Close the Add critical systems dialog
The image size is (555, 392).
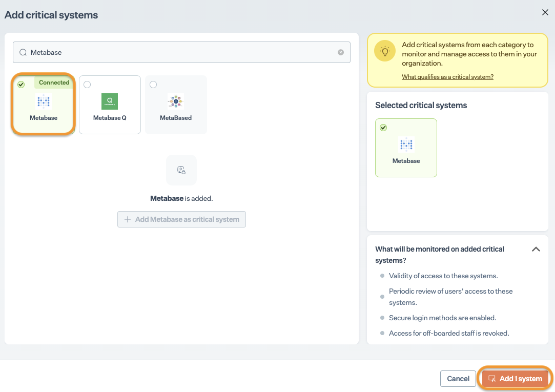point(545,13)
